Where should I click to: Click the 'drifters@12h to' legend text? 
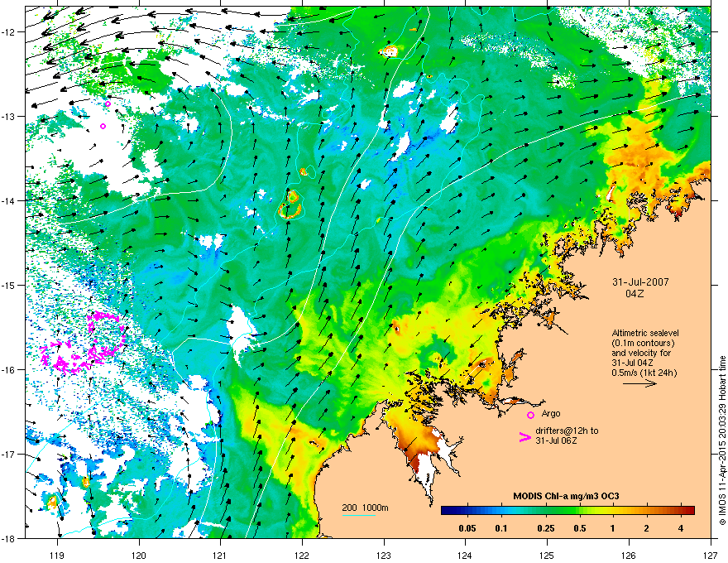(567, 431)
